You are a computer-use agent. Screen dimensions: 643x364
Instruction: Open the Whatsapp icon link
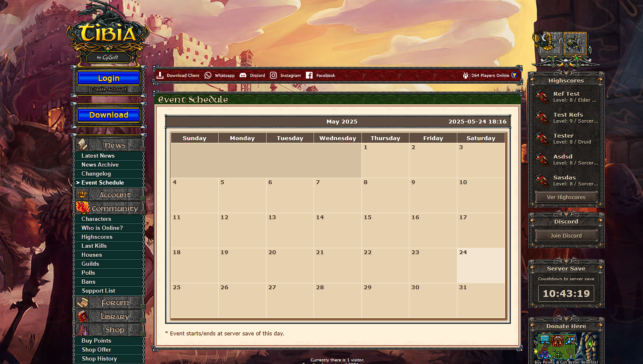pos(208,75)
